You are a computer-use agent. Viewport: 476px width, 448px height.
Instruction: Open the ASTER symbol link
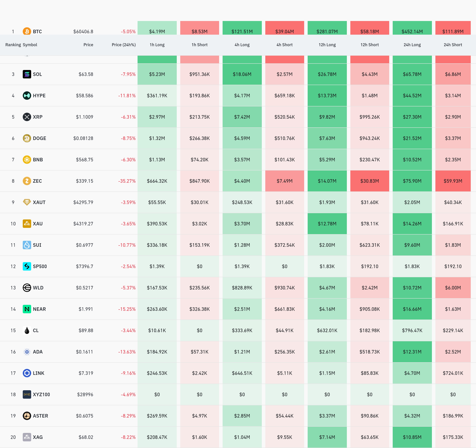(40, 416)
